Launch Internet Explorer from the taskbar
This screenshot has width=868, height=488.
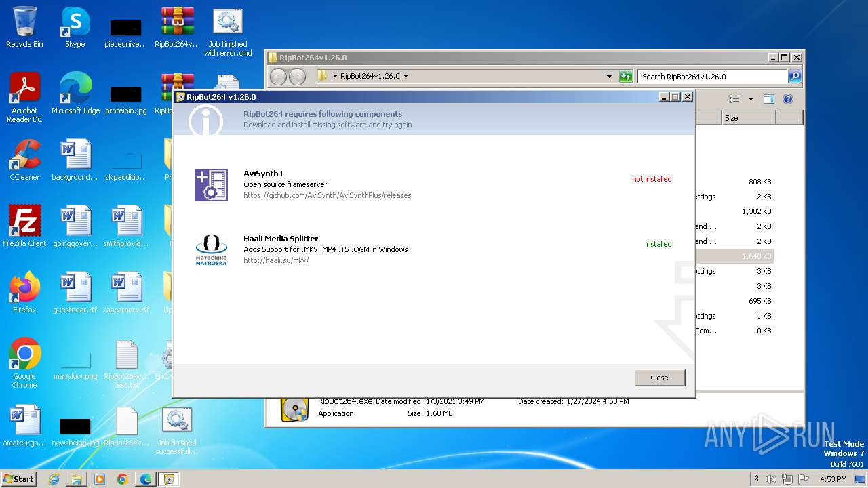pos(54,479)
